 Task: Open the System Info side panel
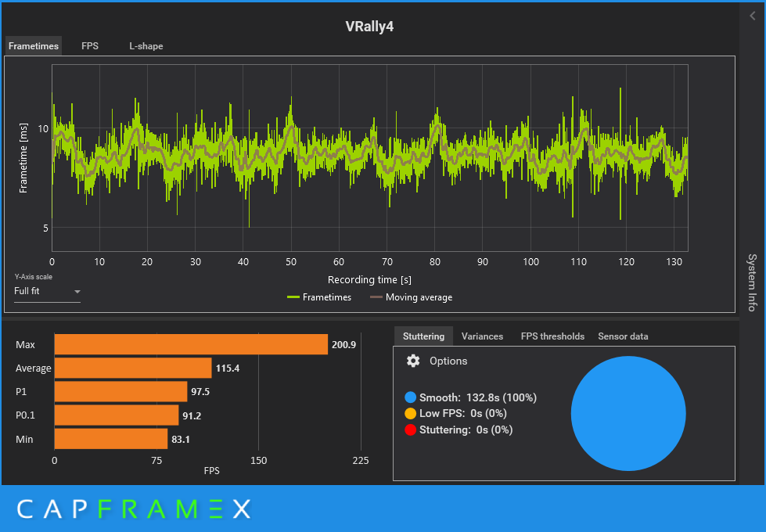[x=752, y=282]
